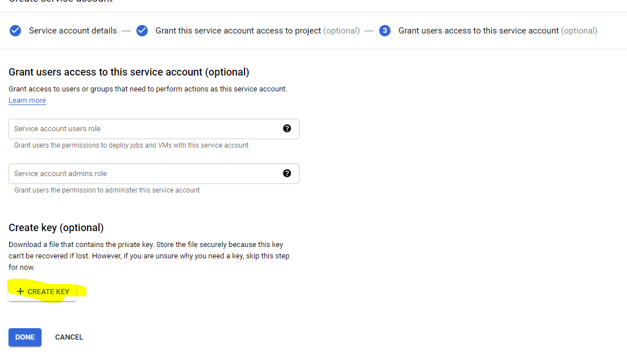Follow the Learn more link
Image resolution: width=627 pixels, height=364 pixels.
pos(27,101)
